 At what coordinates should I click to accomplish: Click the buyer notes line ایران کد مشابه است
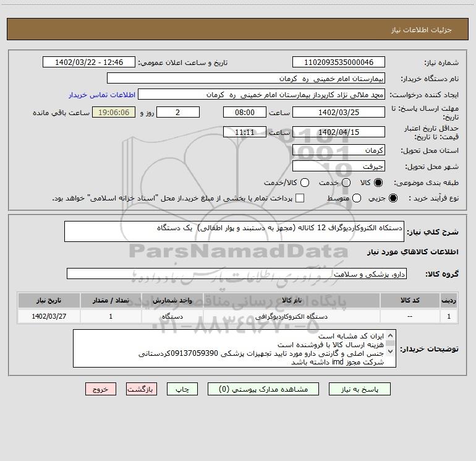coord(351,336)
